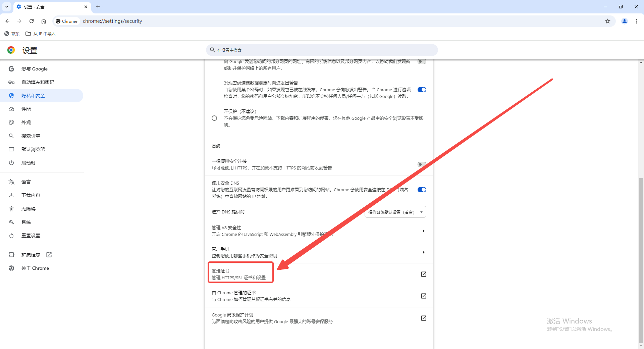This screenshot has height=349, width=644.
Task: Click the 重置设置 reset icon
Action: click(11, 236)
